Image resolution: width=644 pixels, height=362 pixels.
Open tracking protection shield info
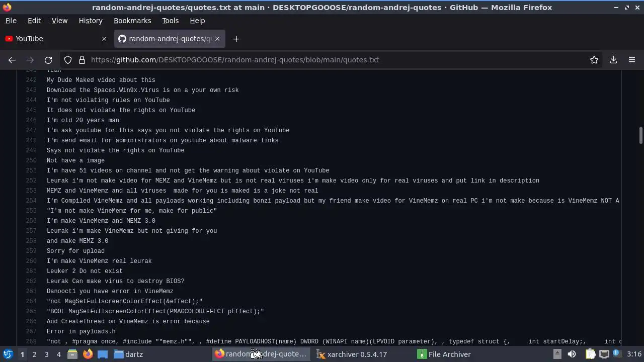(68, 60)
